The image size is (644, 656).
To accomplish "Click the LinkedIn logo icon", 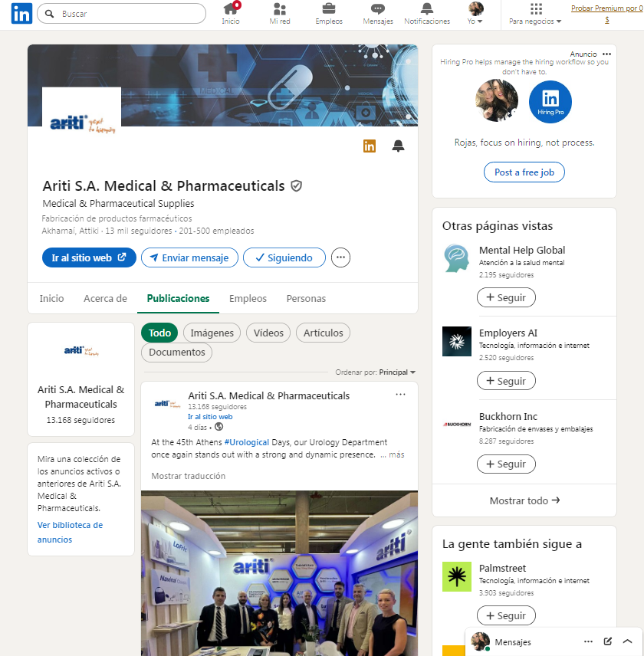I will click(x=21, y=13).
